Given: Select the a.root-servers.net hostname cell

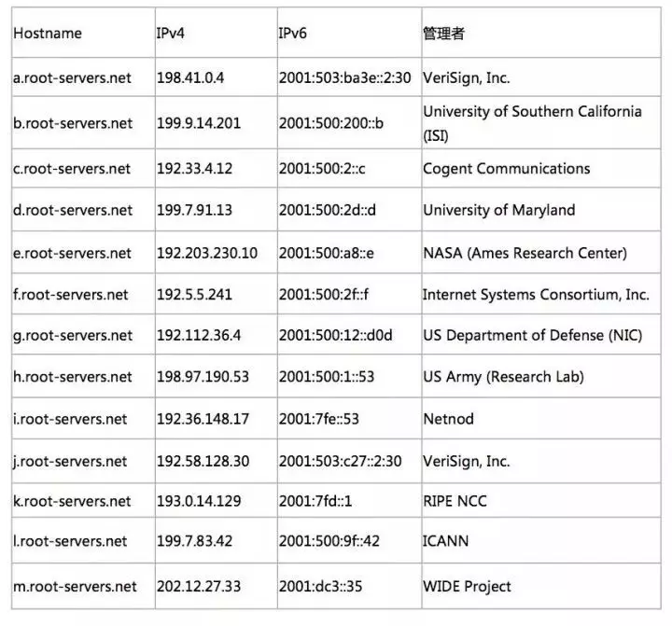Looking at the screenshot, I should 73,78.
